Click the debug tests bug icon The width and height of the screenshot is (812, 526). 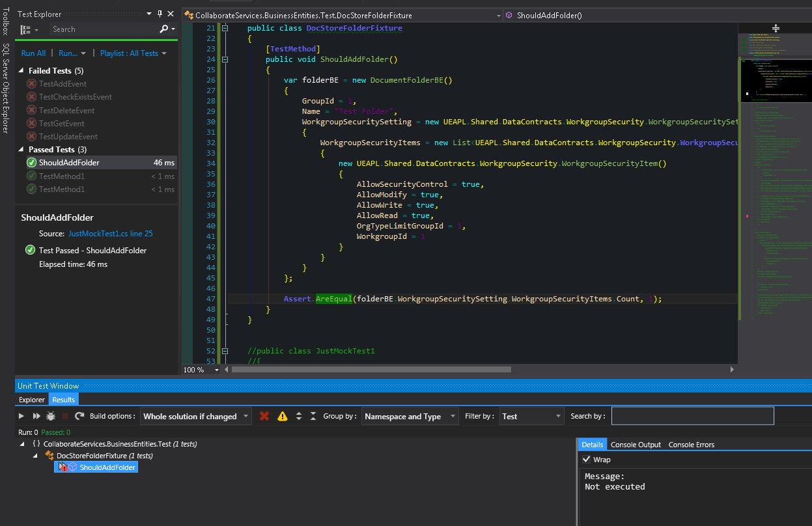[51, 416]
